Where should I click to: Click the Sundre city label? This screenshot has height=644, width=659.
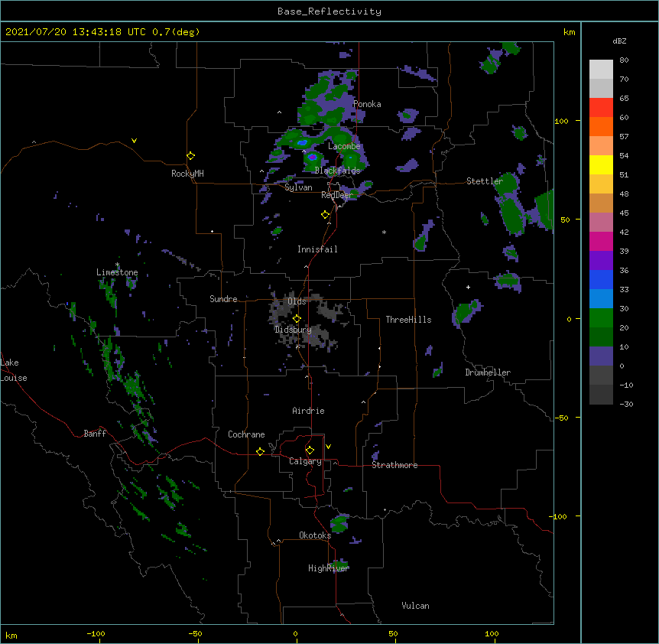[223, 299]
